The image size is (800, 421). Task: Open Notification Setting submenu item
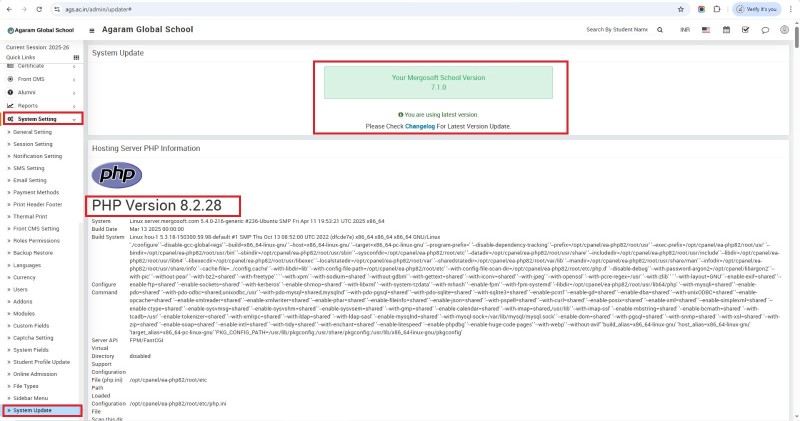point(37,156)
